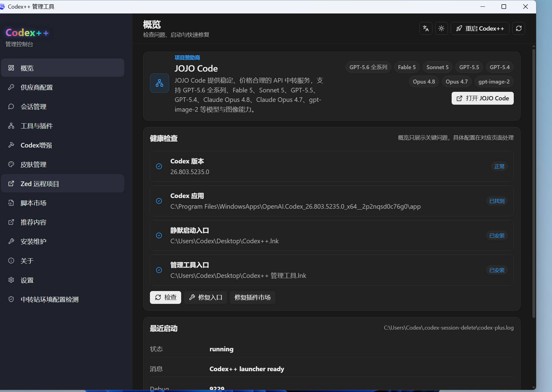The image size is (552, 392).
Task: Open 脚本市场 in the sidebar
Action: [x=63, y=203]
